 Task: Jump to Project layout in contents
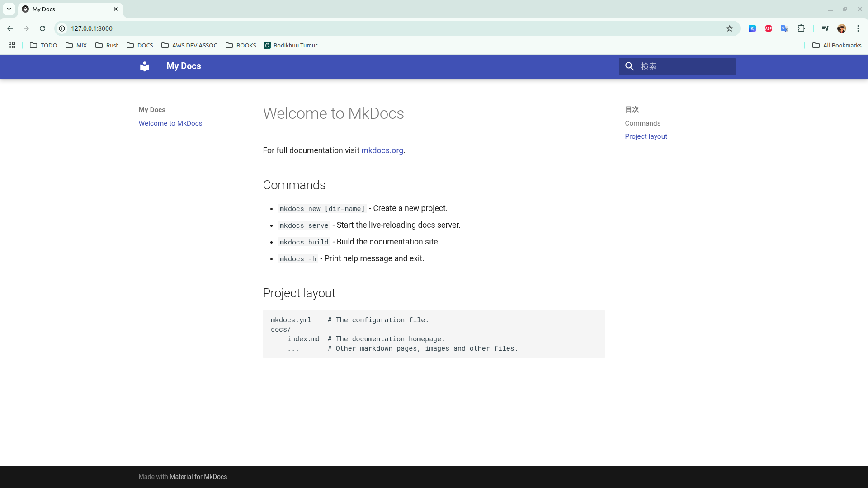(646, 136)
